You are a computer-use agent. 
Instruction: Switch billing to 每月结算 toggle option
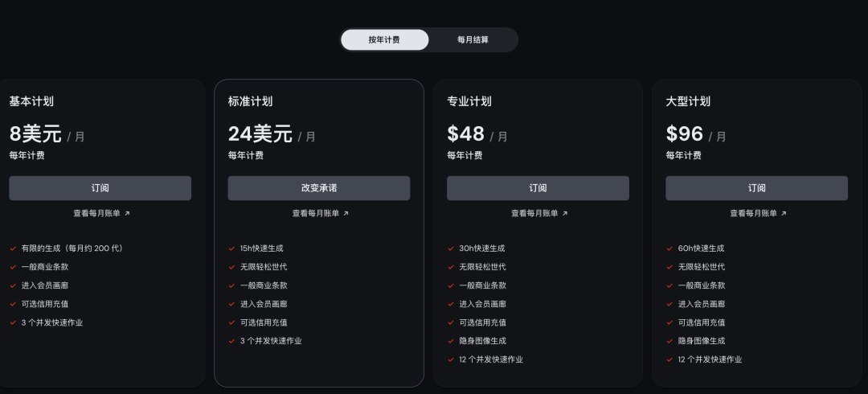[473, 40]
